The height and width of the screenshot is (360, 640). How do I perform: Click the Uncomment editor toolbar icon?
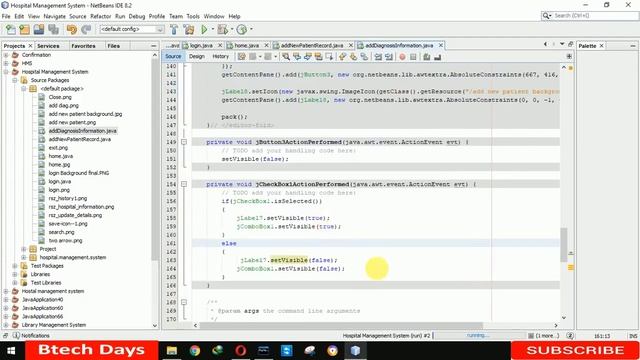point(438,57)
